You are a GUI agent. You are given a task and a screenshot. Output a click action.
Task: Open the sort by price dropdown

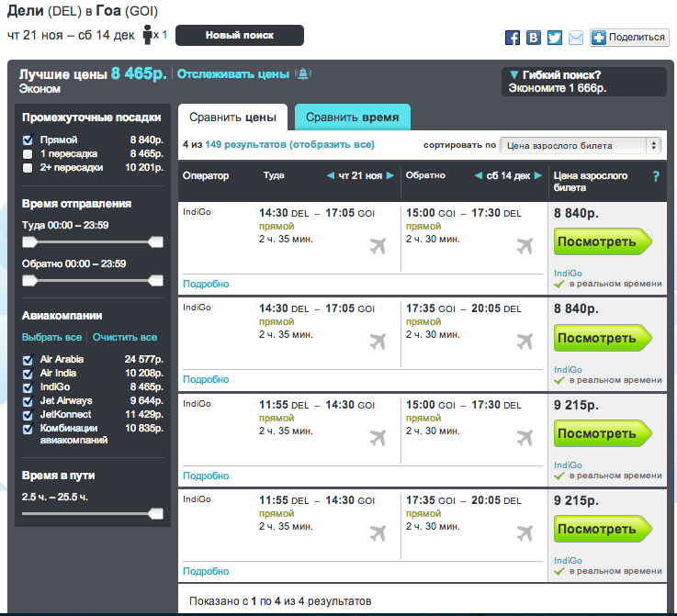coord(581,145)
